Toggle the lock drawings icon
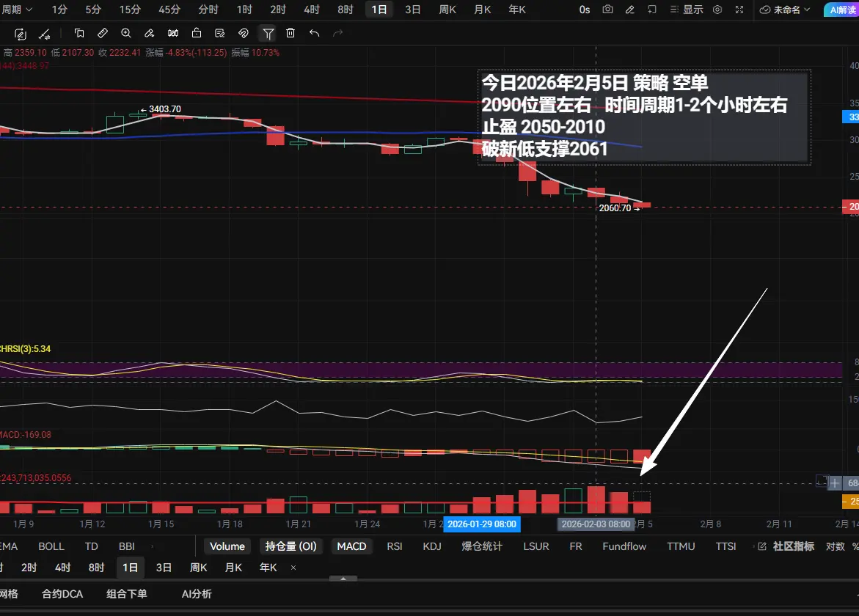 coord(196,34)
